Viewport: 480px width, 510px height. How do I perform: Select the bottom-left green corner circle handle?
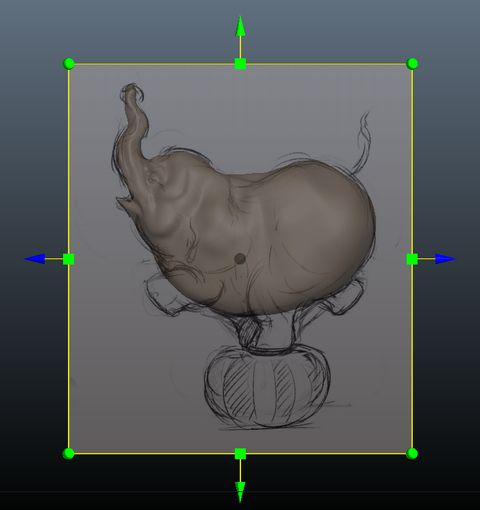(69, 453)
